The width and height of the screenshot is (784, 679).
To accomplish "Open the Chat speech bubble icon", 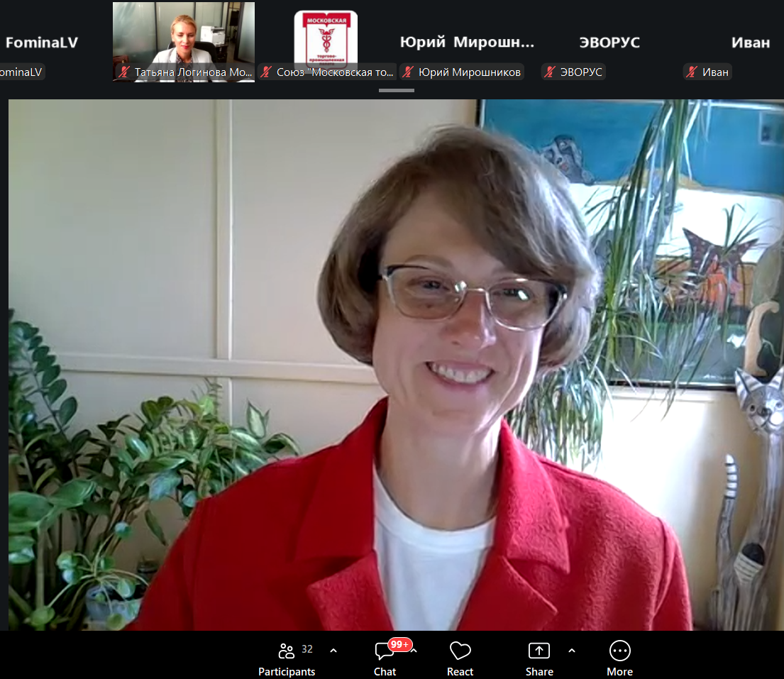I will pos(384,651).
